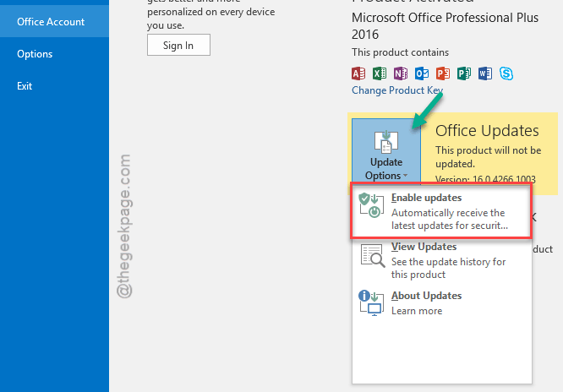This screenshot has width=563, height=392.
Task: Click the OneNote app icon
Action: point(401,73)
